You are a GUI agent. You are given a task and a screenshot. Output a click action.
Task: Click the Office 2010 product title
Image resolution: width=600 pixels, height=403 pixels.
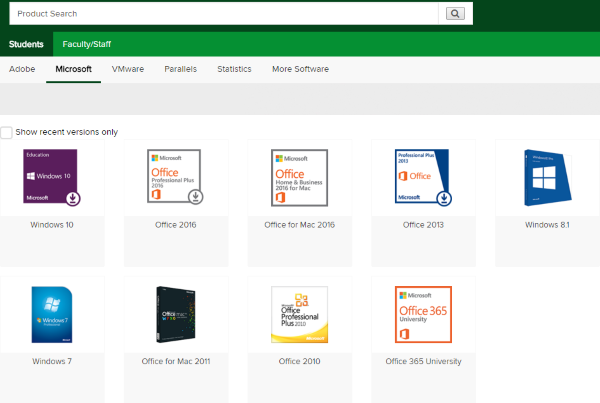tap(300, 361)
